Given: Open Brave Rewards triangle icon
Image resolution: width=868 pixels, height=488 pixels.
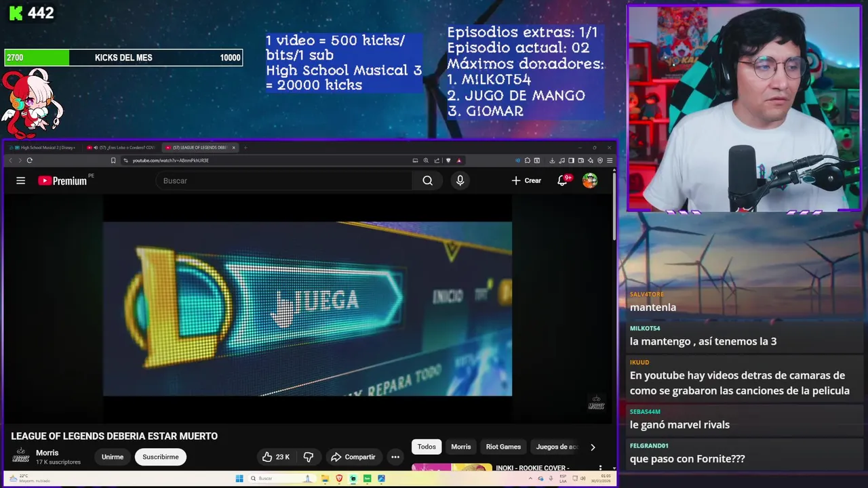Looking at the screenshot, I should click(459, 161).
